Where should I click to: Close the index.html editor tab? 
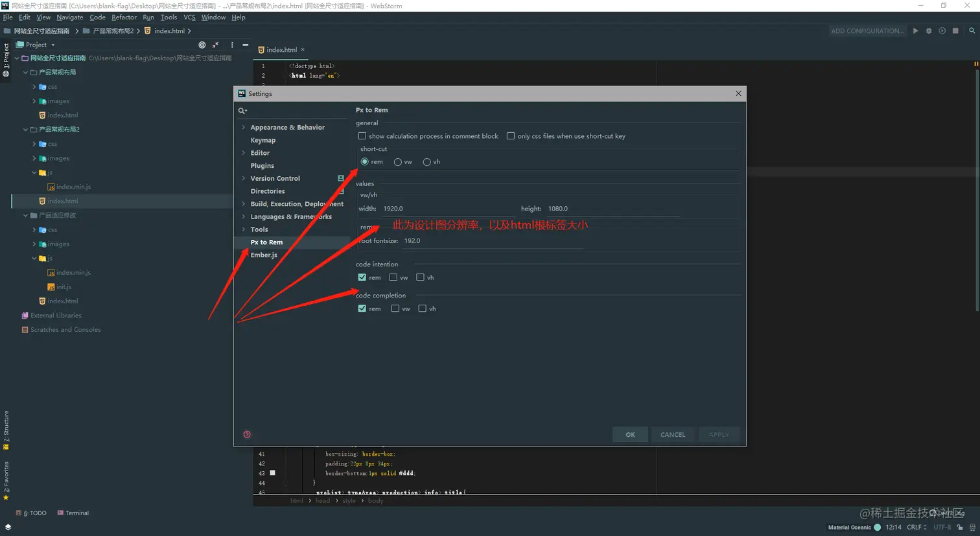click(x=303, y=49)
